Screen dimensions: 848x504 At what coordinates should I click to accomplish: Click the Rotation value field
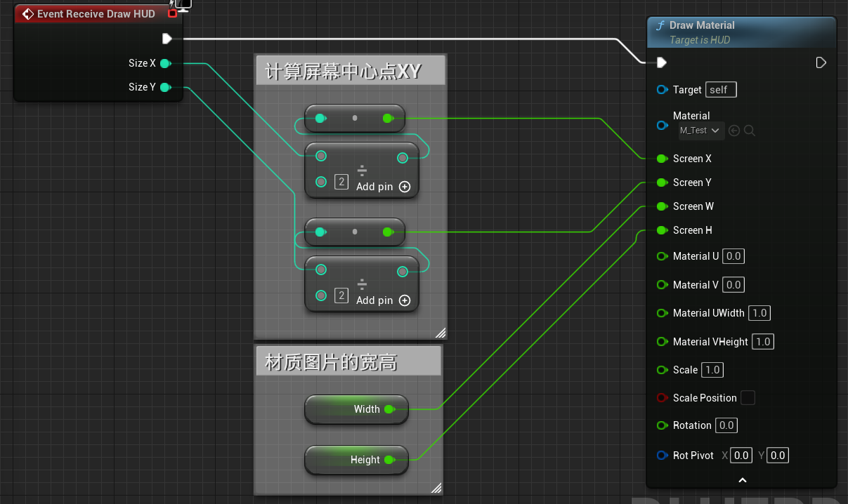tap(726, 425)
